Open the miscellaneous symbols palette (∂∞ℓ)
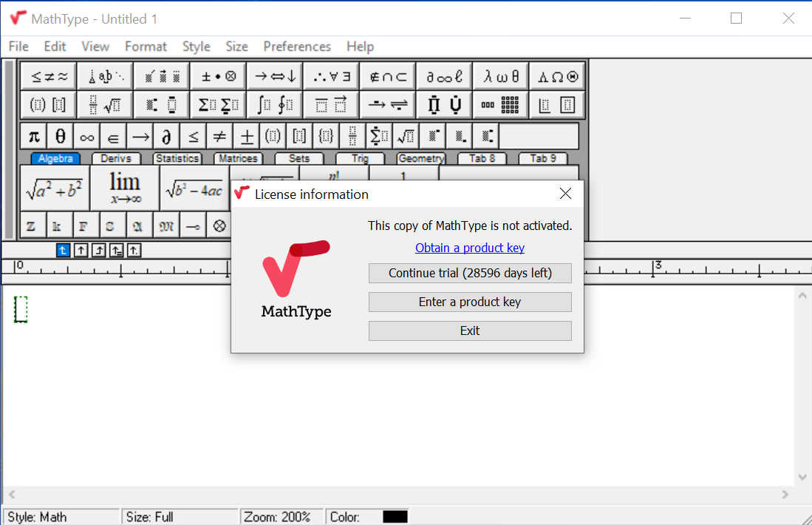The image size is (812, 525). click(x=444, y=77)
